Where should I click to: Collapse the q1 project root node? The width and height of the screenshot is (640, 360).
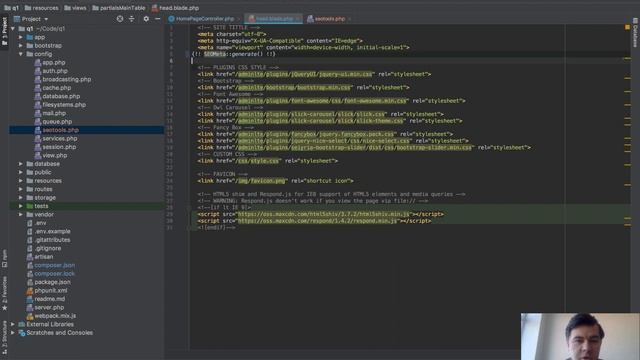[x=13, y=29]
